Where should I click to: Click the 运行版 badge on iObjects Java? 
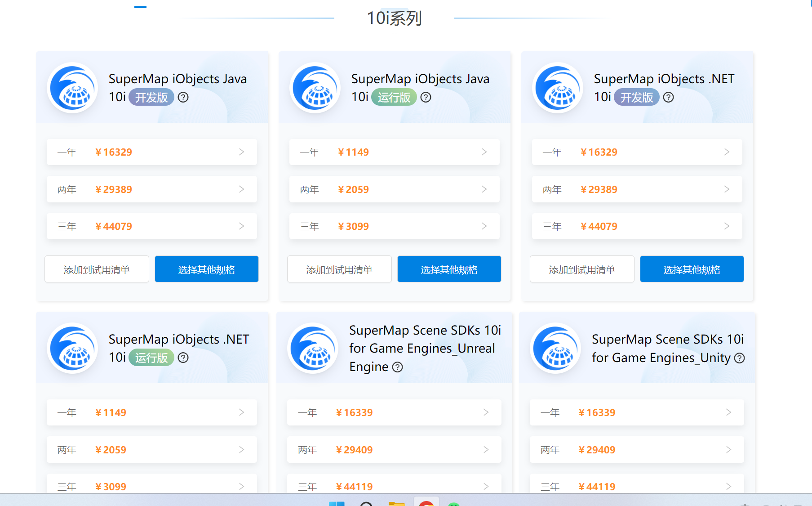coord(394,97)
